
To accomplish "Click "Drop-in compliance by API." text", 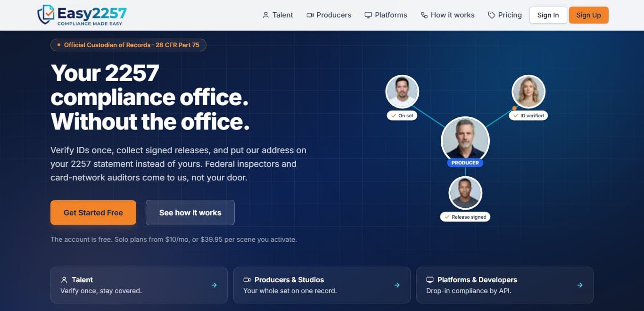I will (x=469, y=291).
